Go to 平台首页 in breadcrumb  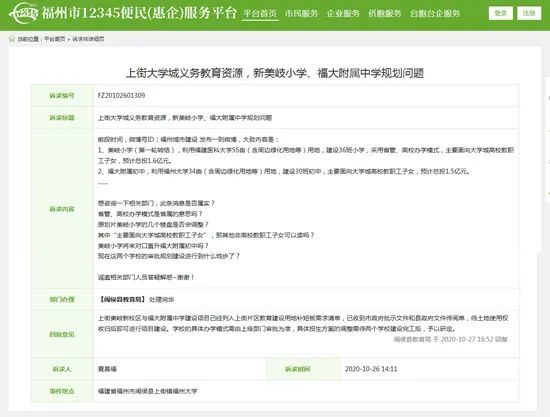55,39
